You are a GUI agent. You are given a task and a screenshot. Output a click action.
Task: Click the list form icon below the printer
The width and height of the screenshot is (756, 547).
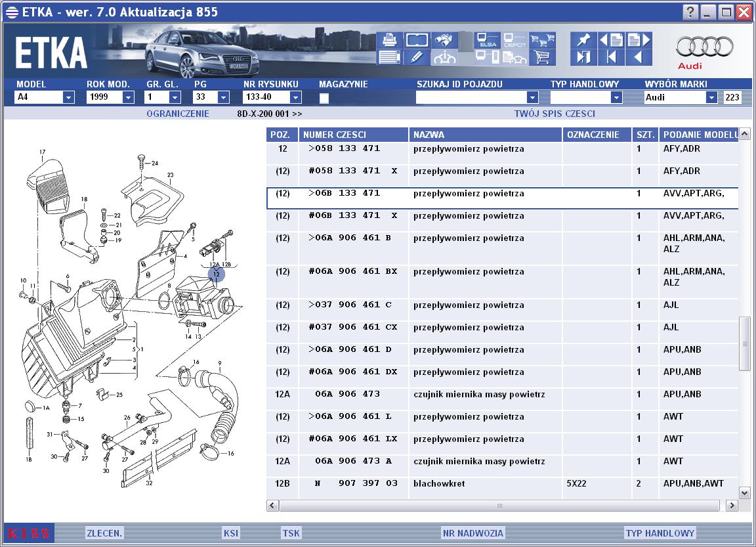(389, 57)
